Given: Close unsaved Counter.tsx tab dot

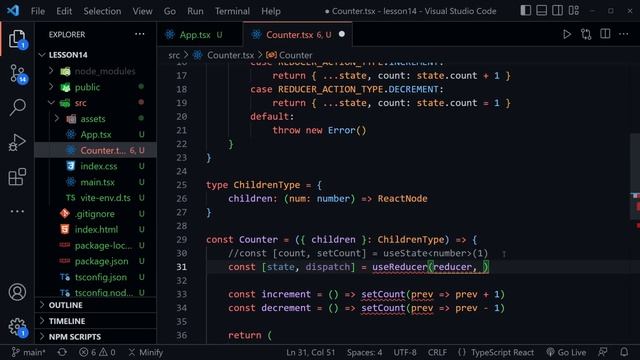Looking at the screenshot, I should pos(342,34).
